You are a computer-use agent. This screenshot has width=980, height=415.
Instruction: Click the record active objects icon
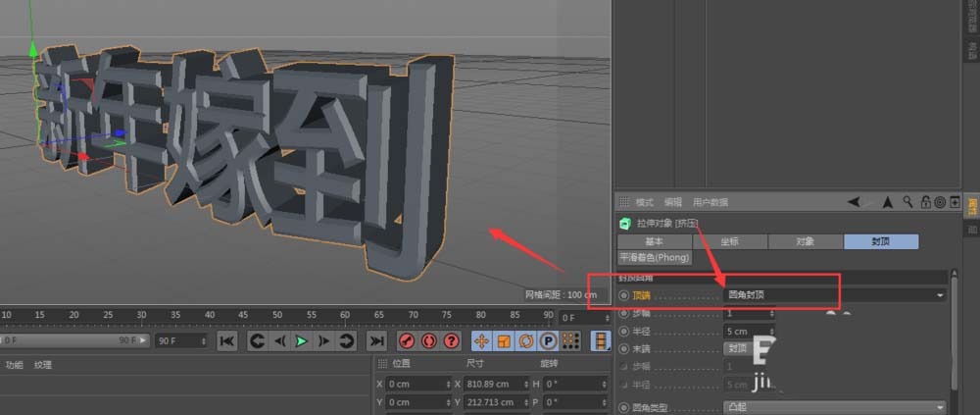[x=407, y=340]
